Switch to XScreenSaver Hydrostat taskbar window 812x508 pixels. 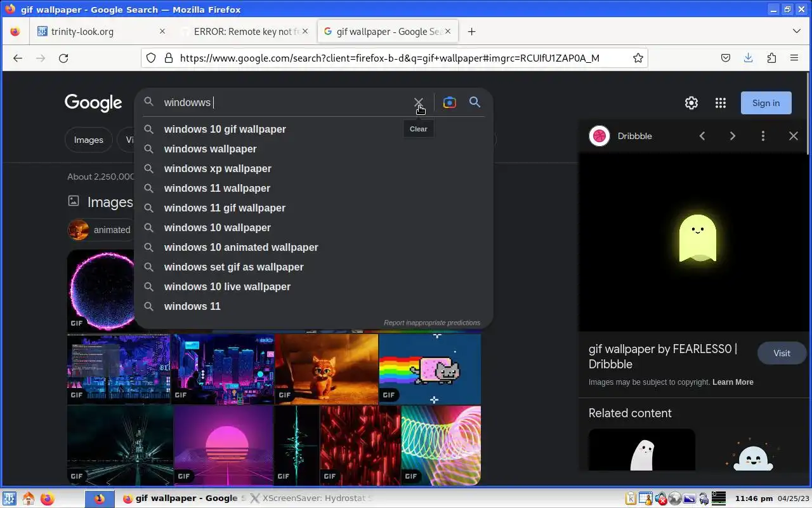pos(311,498)
